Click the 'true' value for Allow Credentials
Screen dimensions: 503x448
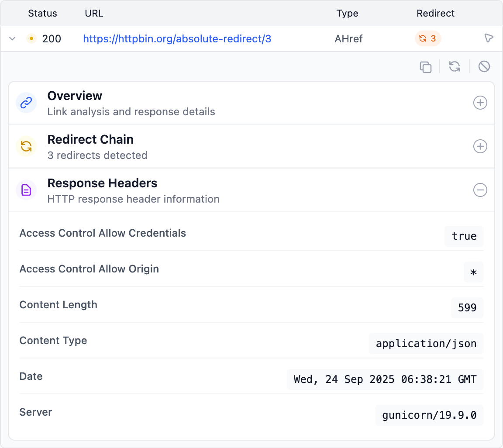click(464, 236)
